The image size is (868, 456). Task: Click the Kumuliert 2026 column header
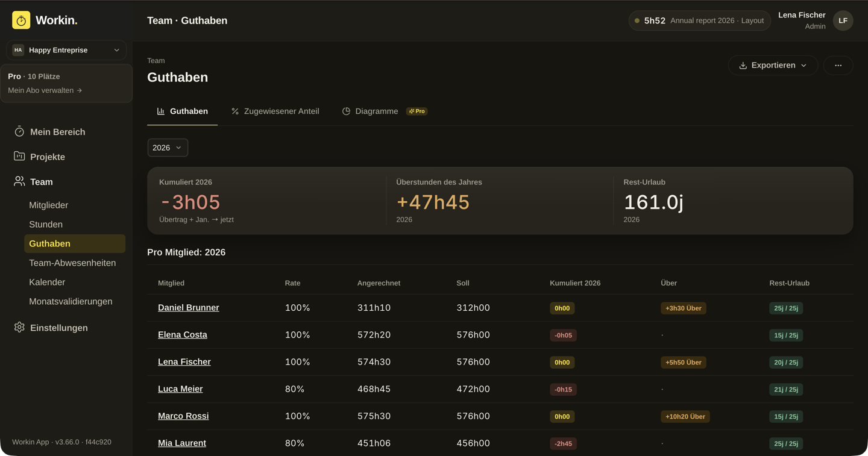[575, 283]
